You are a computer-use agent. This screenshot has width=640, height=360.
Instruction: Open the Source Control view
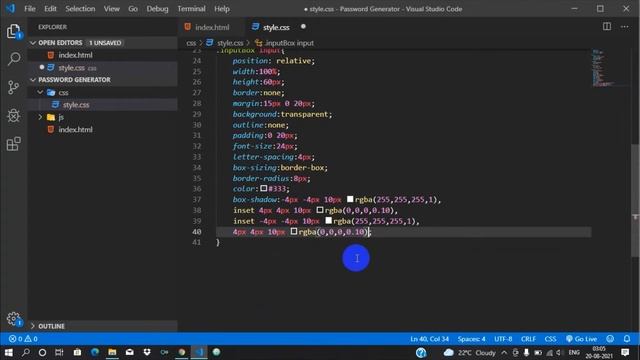[x=13, y=87]
